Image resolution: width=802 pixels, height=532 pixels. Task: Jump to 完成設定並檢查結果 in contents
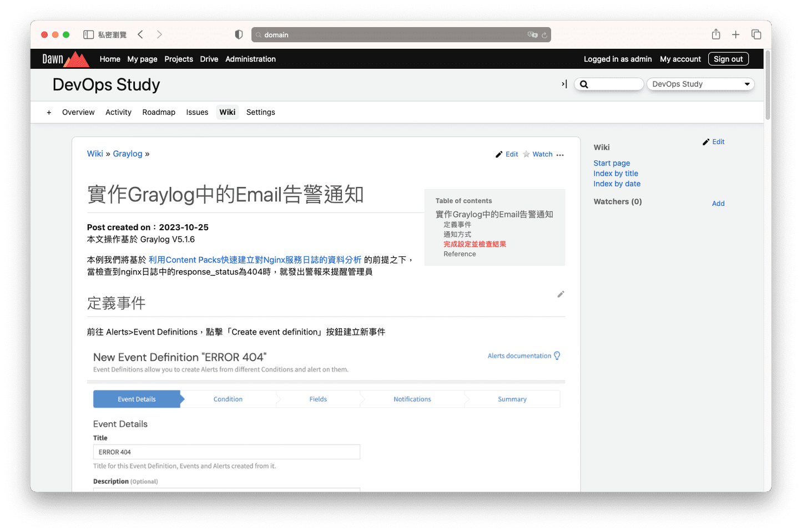pyautogui.click(x=475, y=244)
